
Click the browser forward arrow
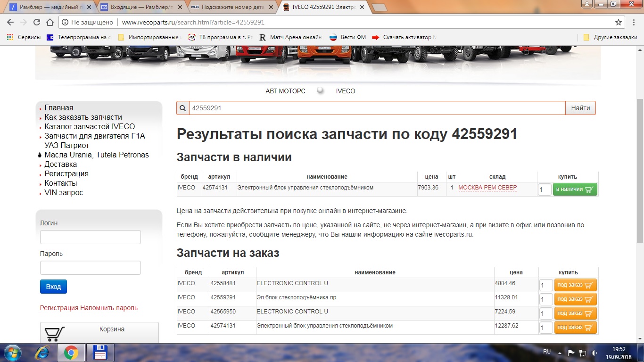pyautogui.click(x=24, y=22)
